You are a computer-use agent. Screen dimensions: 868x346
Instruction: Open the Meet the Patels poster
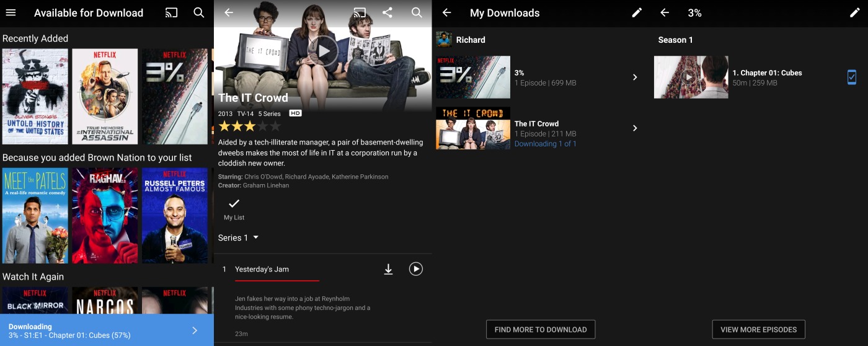click(x=35, y=215)
